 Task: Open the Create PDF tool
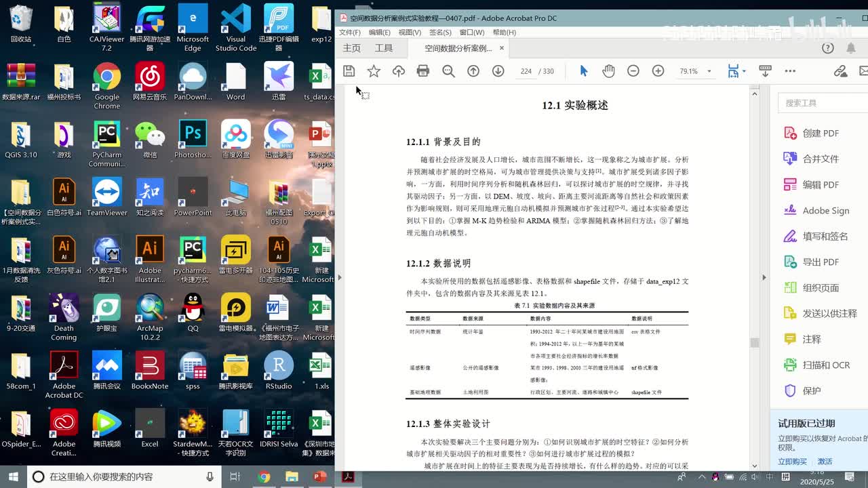(811, 133)
